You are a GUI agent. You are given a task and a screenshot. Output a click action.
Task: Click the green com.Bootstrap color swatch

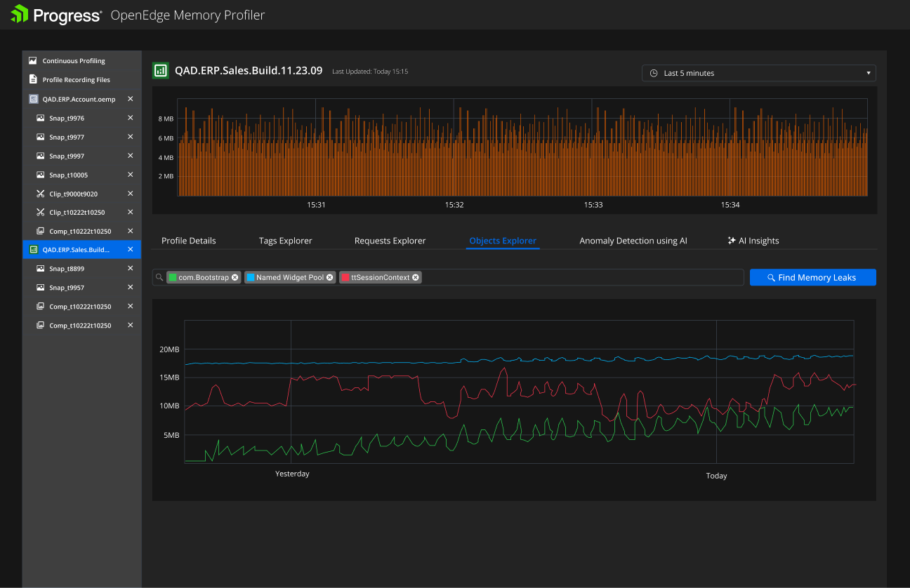click(x=173, y=278)
